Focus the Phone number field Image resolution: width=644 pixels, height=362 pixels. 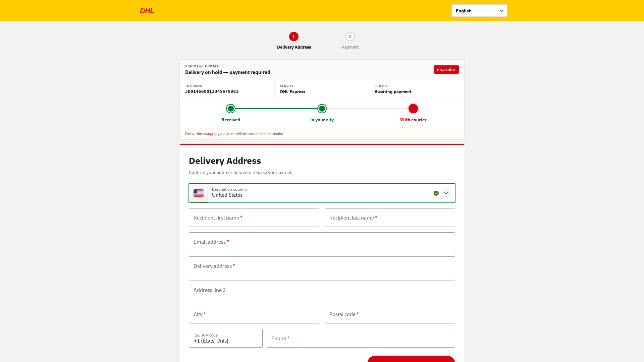tap(361, 338)
